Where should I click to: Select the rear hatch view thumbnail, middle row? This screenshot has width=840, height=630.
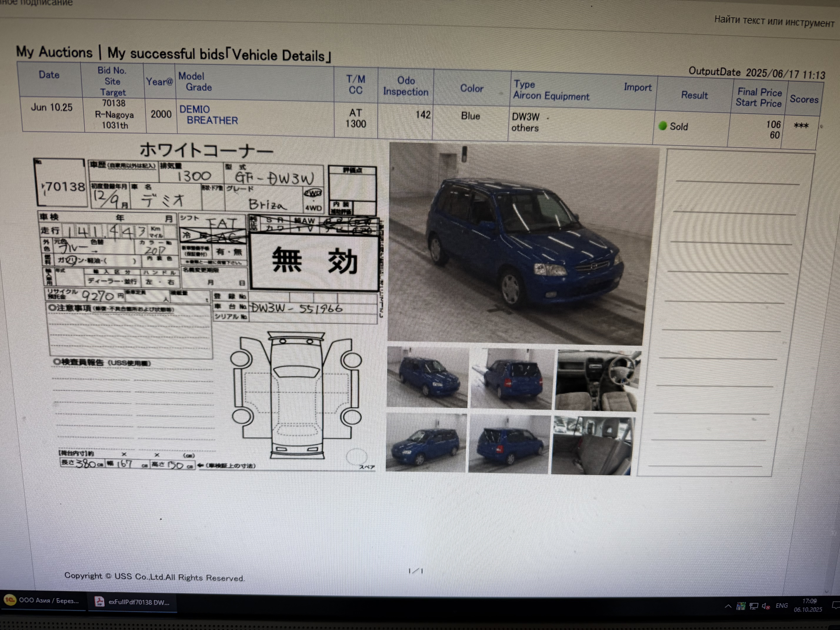[511, 379]
